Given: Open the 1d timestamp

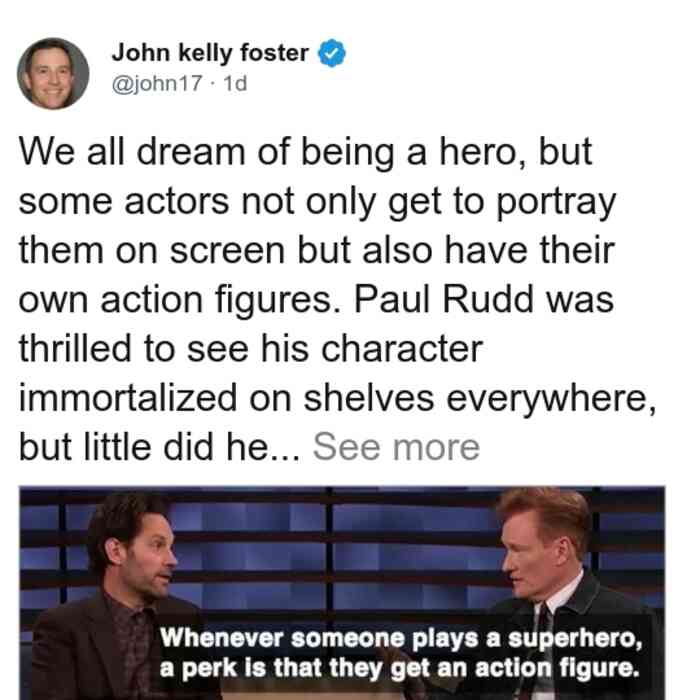Looking at the screenshot, I should [235, 83].
